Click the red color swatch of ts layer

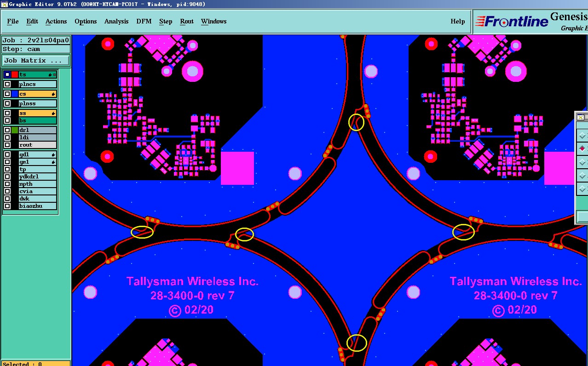click(x=15, y=74)
